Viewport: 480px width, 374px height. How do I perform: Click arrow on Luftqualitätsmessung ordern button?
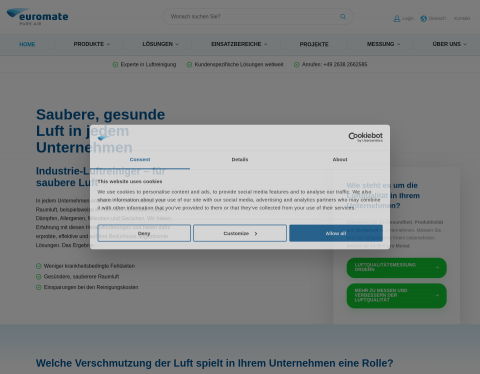[437, 268]
